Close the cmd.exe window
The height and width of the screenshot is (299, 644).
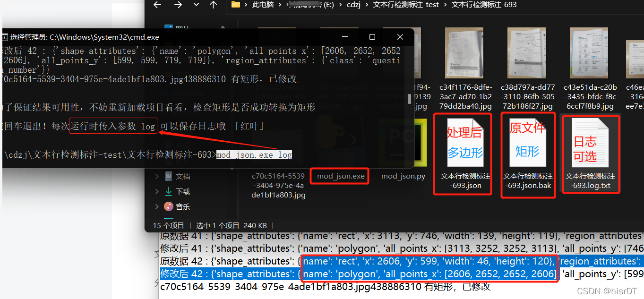400,37
